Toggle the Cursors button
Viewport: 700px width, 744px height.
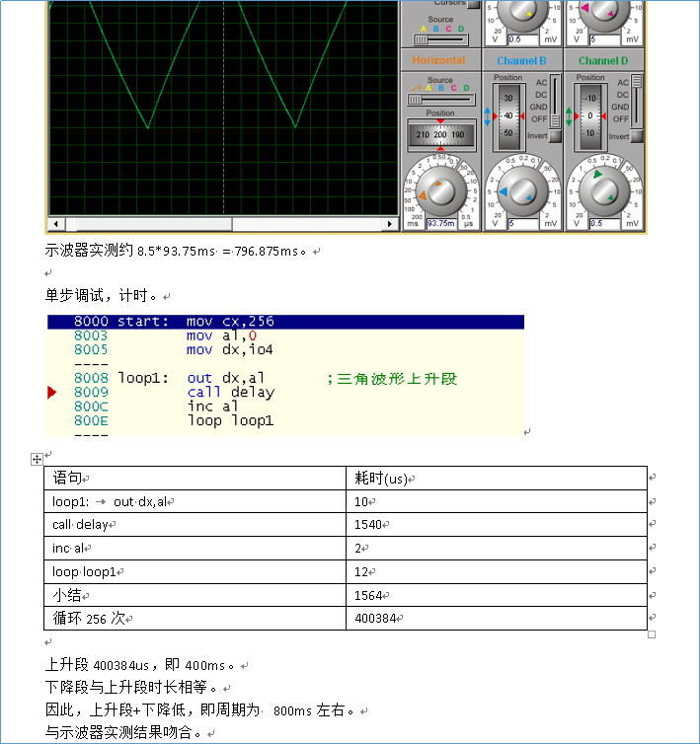(x=474, y=4)
